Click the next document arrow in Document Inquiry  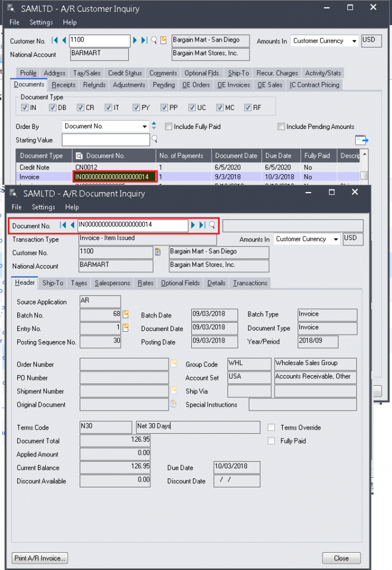point(193,225)
